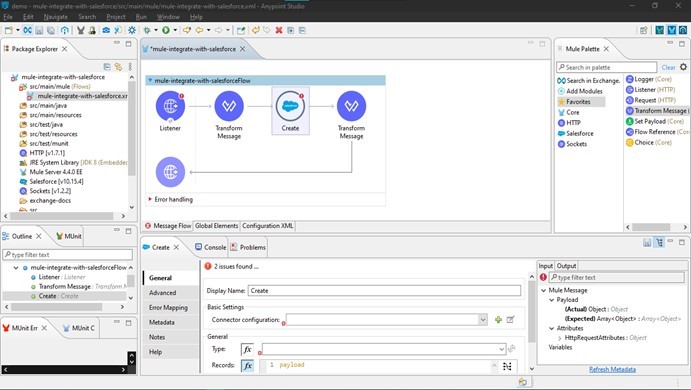Open the Project menu
691x390 pixels.
pyautogui.click(x=116, y=17)
